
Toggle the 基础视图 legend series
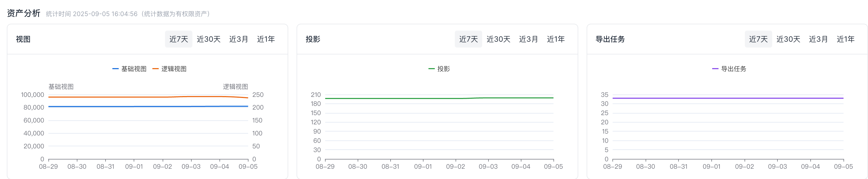134,69
